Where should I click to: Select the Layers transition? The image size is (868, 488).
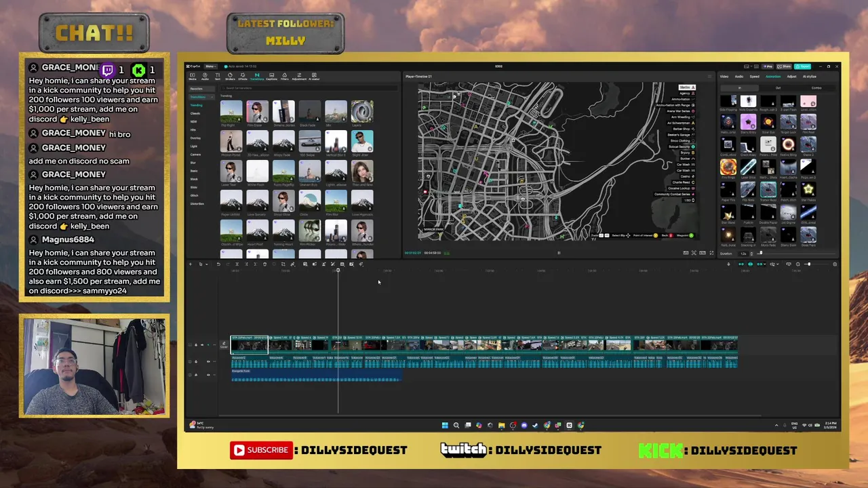[x=362, y=115]
